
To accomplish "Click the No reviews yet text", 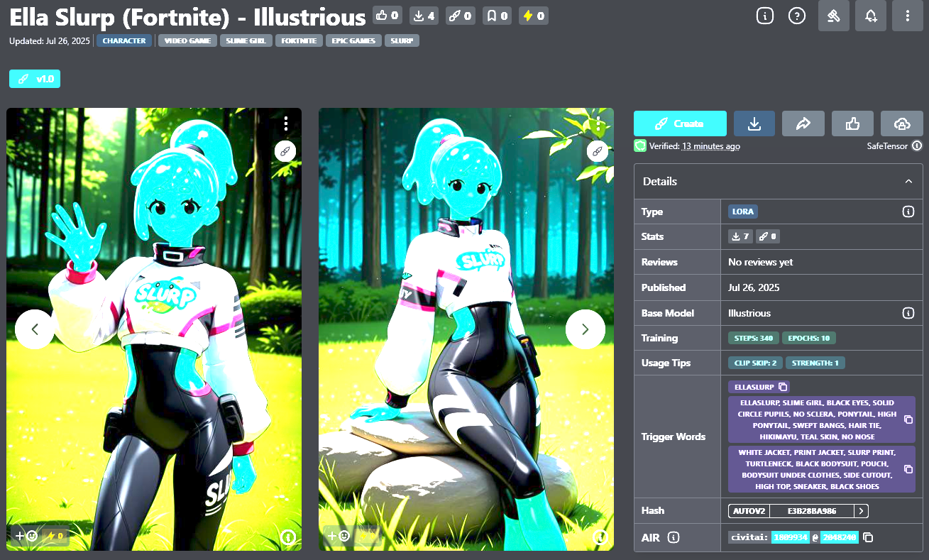I will click(x=761, y=262).
